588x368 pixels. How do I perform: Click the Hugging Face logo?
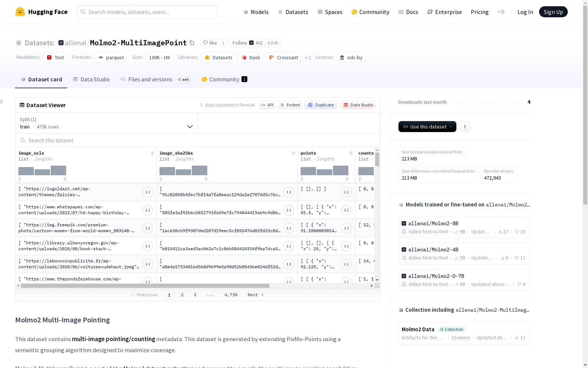pos(42,12)
